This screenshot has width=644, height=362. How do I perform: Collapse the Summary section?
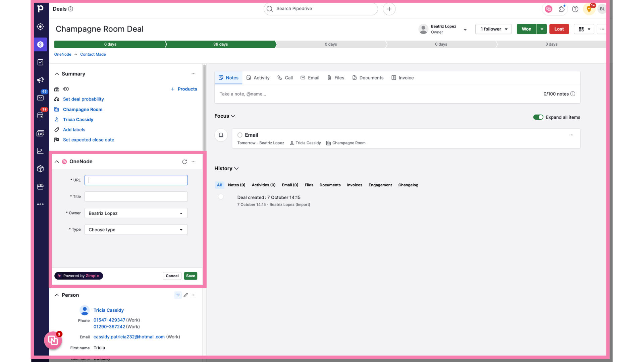57,74
